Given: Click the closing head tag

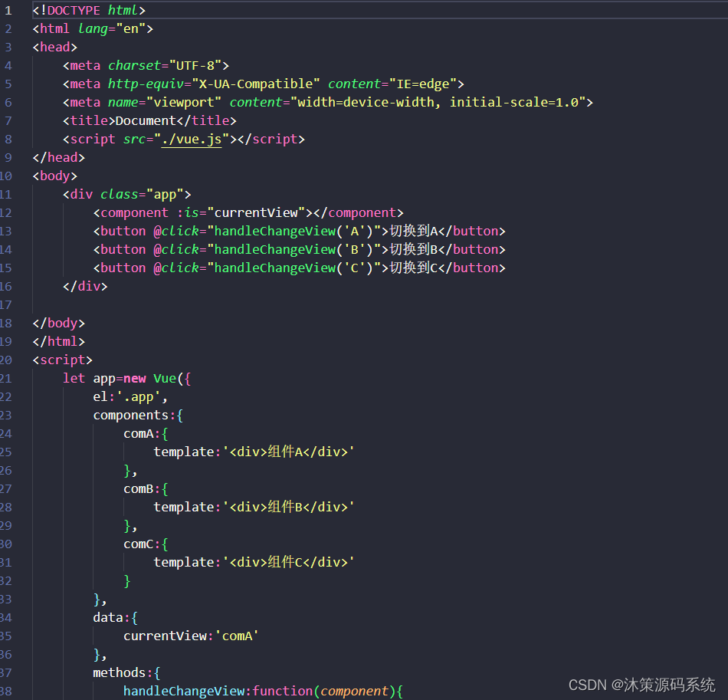Looking at the screenshot, I should [58, 157].
